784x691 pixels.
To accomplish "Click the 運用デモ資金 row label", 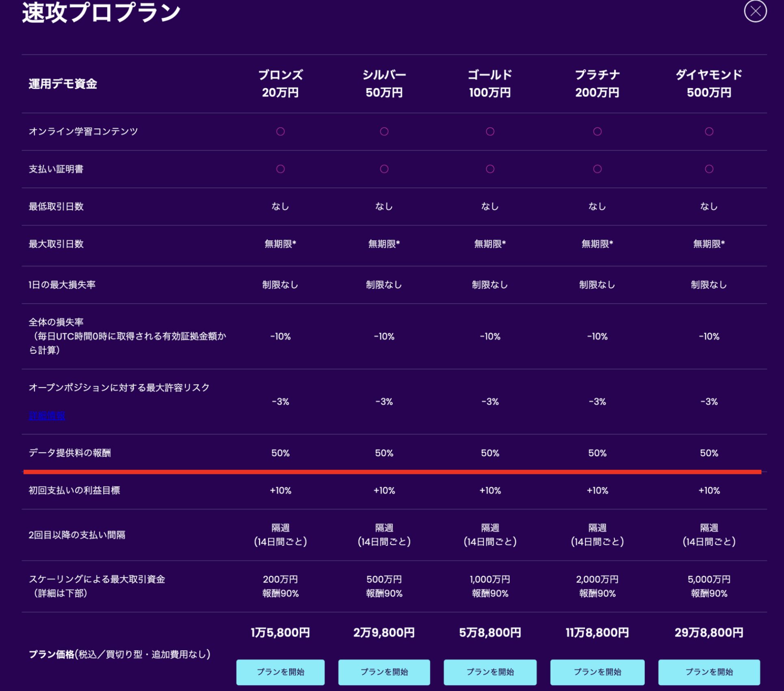I will 63,84.
